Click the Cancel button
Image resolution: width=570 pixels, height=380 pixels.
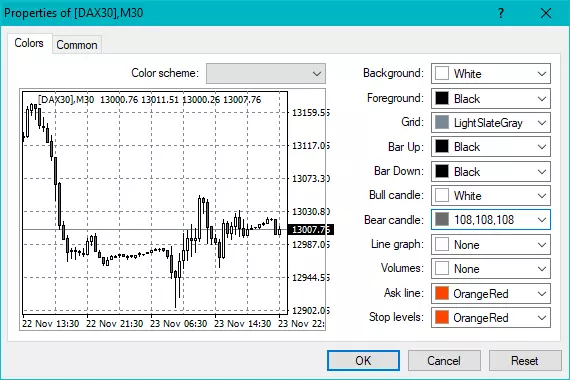point(444,360)
